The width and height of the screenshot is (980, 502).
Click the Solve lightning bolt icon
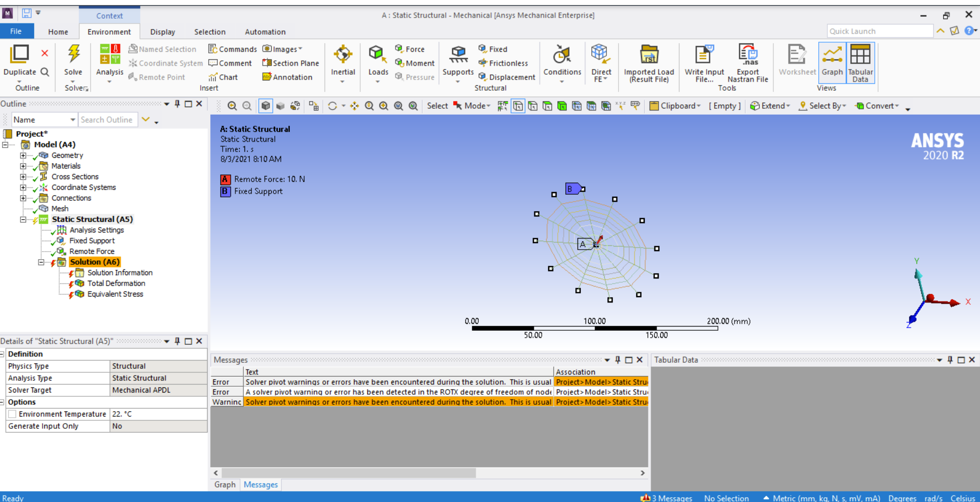(x=74, y=54)
